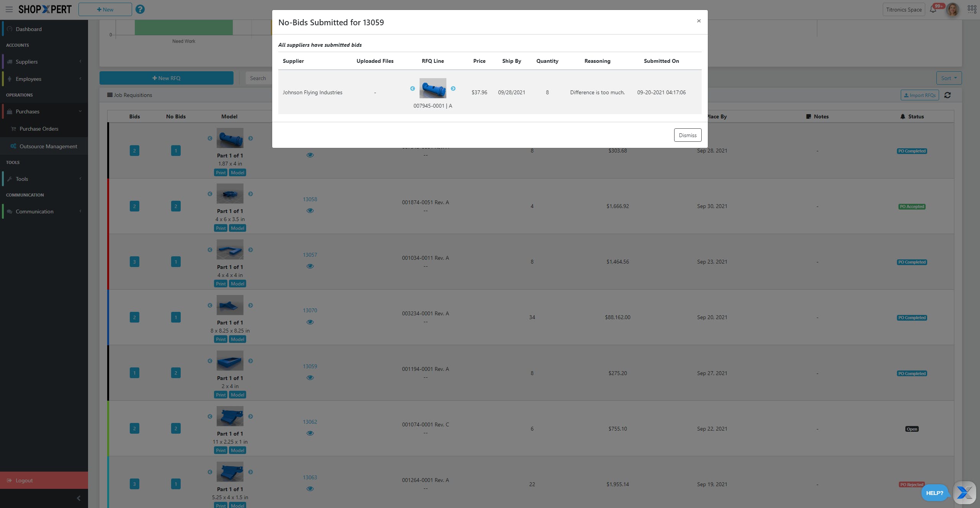
Task: Open Purchase Orders in sidebar
Action: click(x=39, y=129)
